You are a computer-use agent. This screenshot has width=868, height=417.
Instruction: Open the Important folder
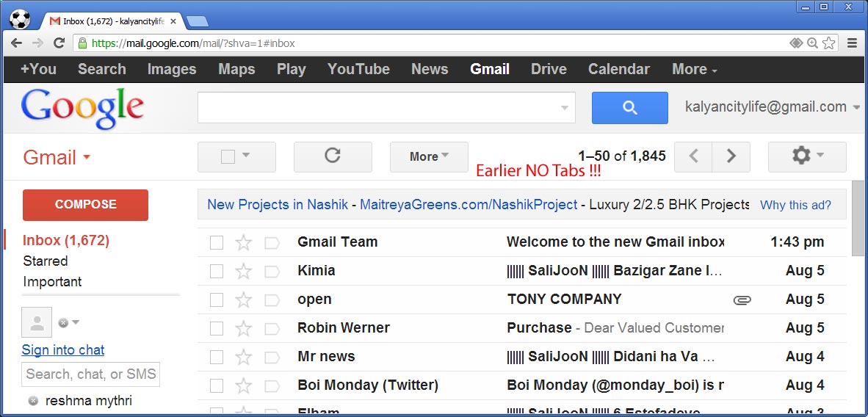[x=52, y=282]
